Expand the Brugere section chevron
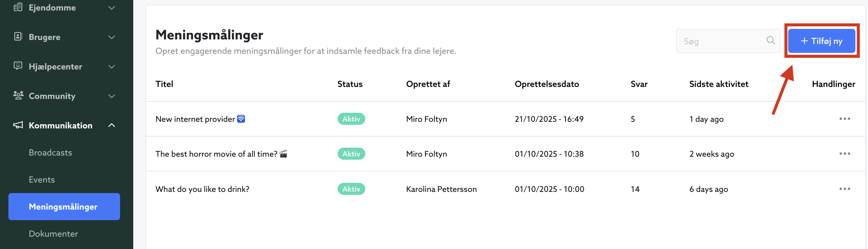This screenshot has width=868, height=249. (x=112, y=37)
